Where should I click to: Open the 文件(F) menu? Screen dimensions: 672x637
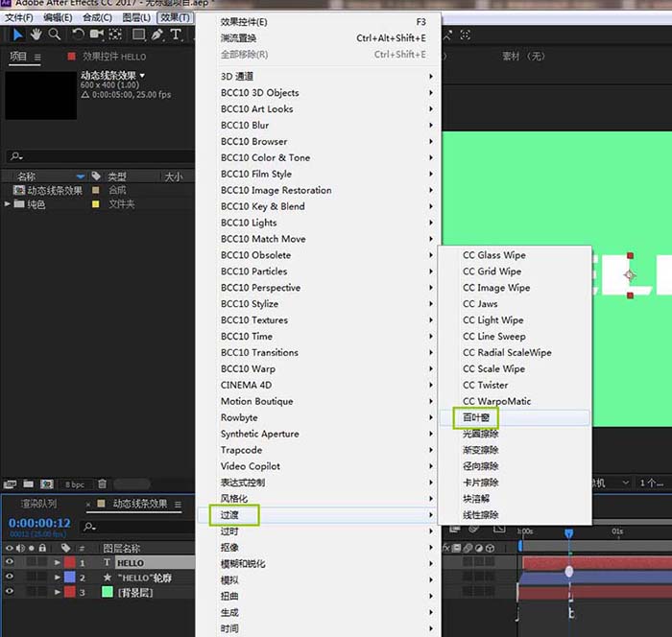click(x=19, y=17)
